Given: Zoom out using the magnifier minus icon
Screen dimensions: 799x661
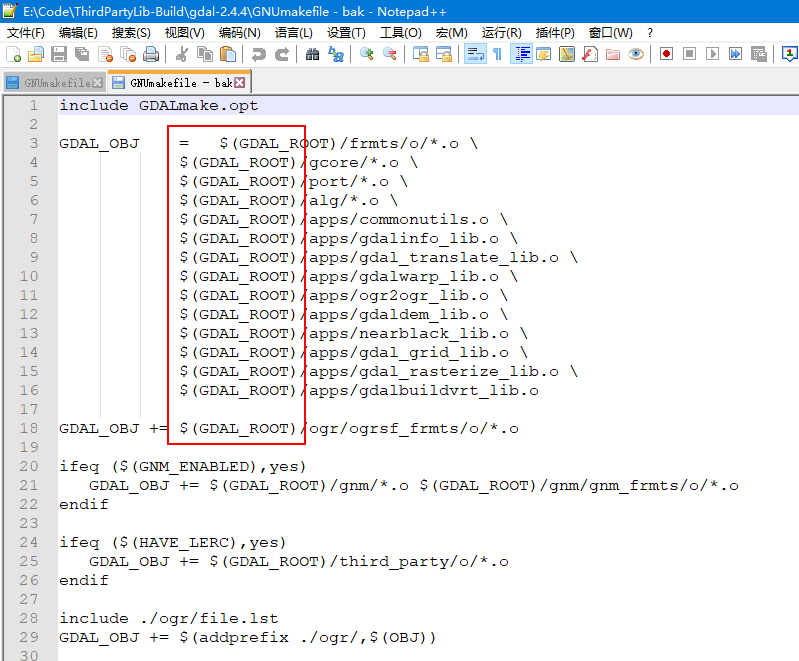Looking at the screenshot, I should [x=390, y=54].
